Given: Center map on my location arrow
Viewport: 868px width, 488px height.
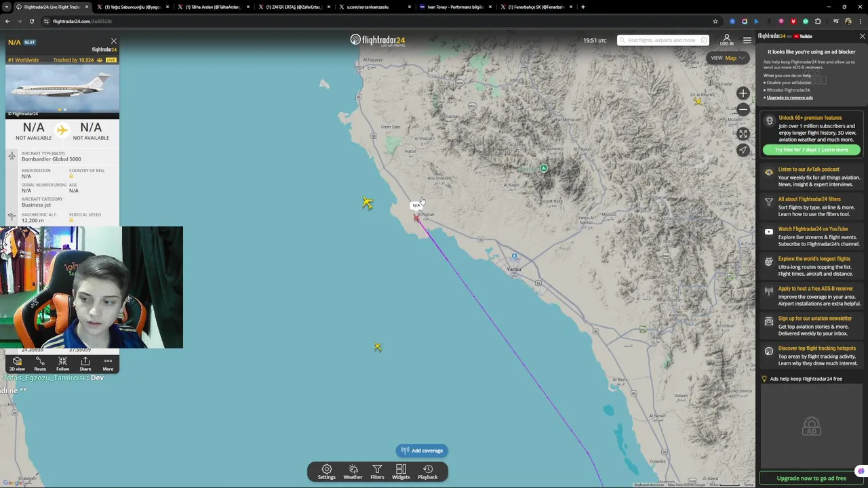Looking at the screenshot, I should (x=743, y=150).
